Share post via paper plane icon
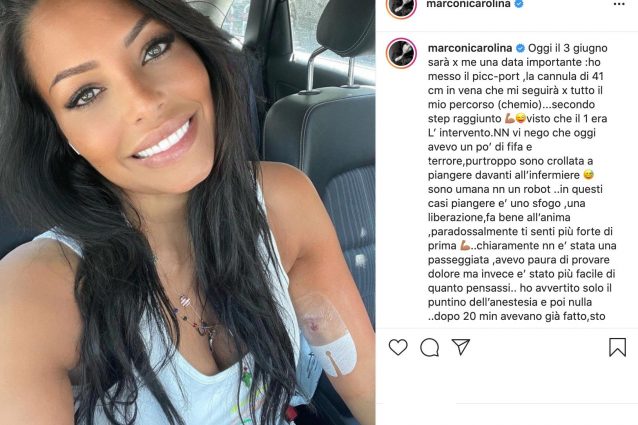Screen dimensions: 638x425 pyautogui.click(x=461, y=347)
